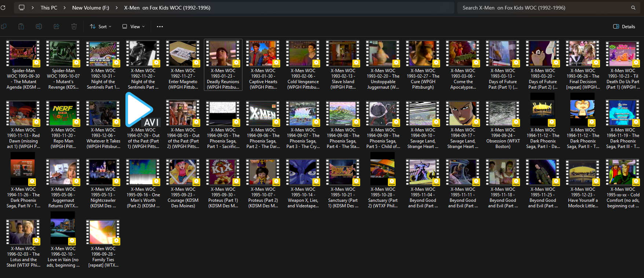The height and width of the screenshot is (278, 644).
Task: Select the 1995-09-16 One Man's Worth thumbnail
Action: click(x=143, y=172)
